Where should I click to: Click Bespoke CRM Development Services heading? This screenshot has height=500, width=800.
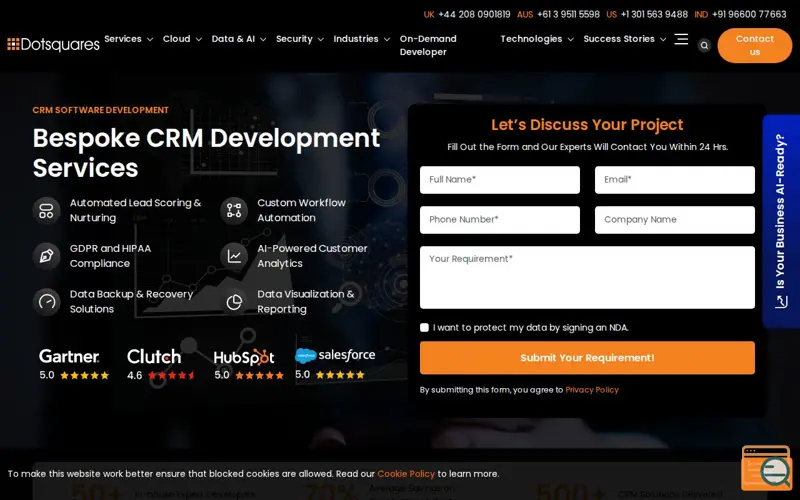point(206,153)
